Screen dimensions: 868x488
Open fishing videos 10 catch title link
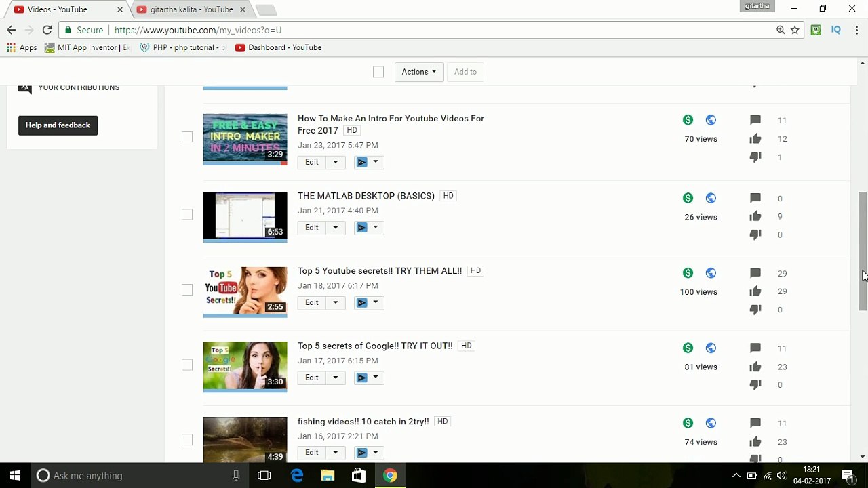(363, 421)
